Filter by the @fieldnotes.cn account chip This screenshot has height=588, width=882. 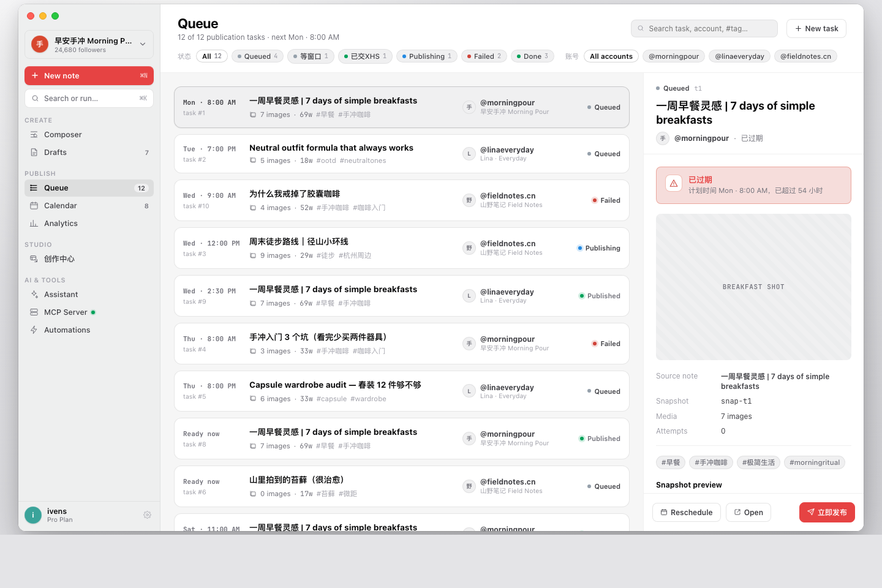coord(805,56)
